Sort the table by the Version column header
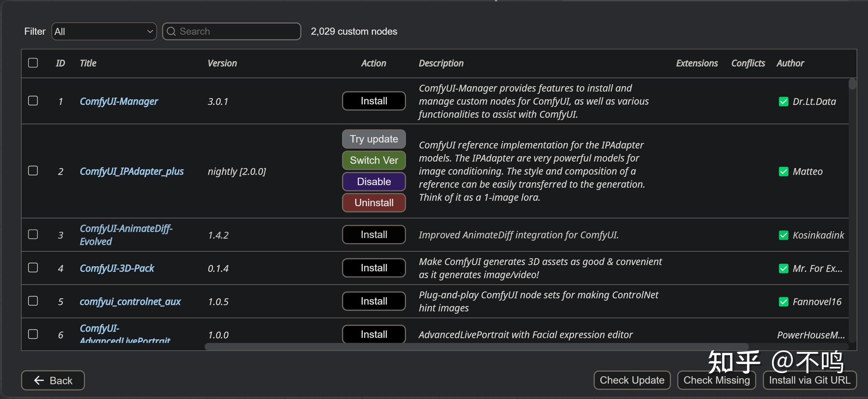 pos(222,63)
